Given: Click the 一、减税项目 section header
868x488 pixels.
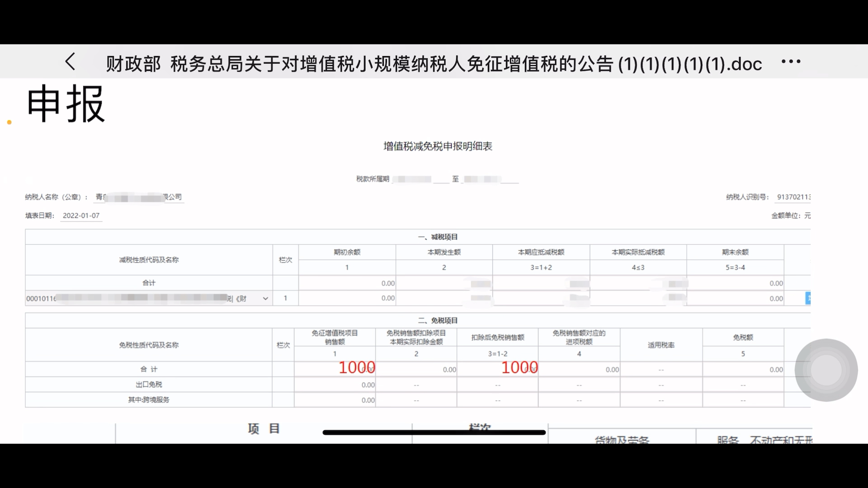Looking at the screenshot, I should [438, 237].
